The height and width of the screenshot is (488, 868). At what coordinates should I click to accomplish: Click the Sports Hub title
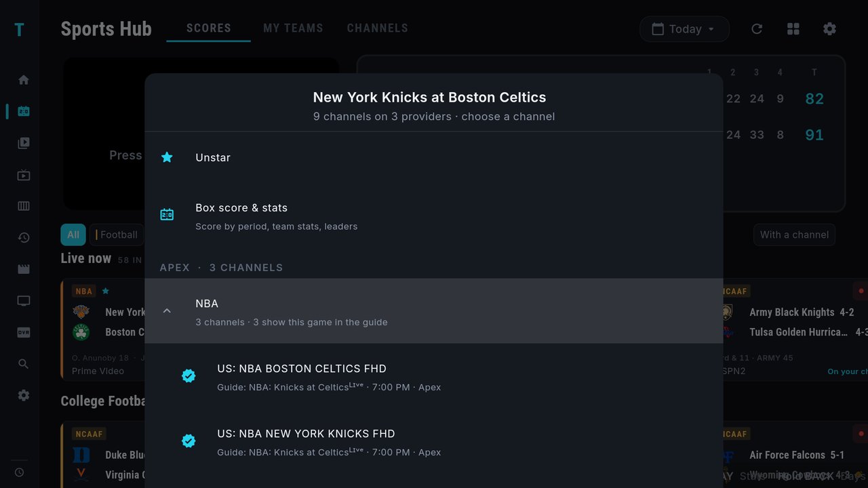point(106,29)
